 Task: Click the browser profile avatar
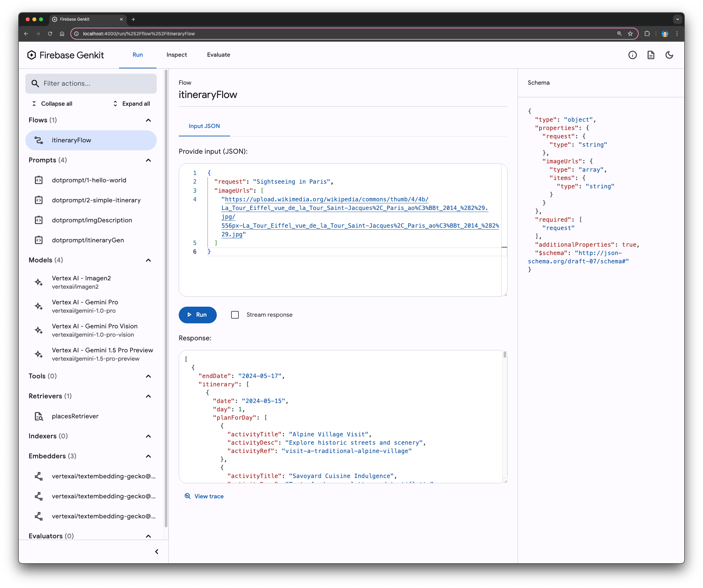coord(665,33)
